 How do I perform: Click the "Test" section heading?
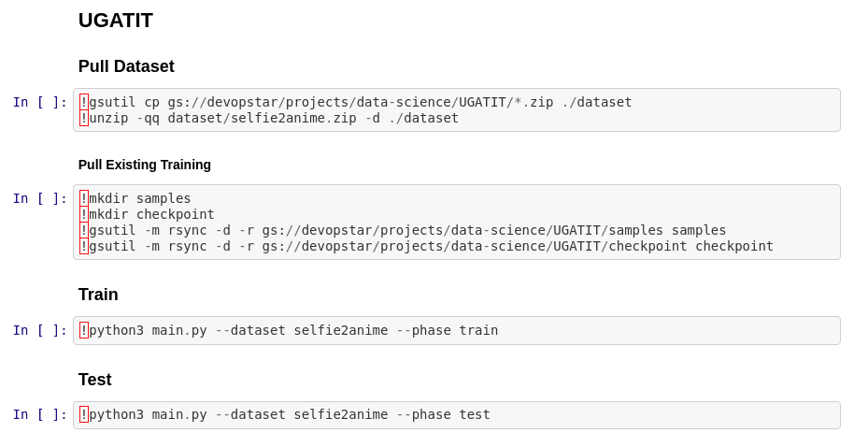[x=95, y=380]
